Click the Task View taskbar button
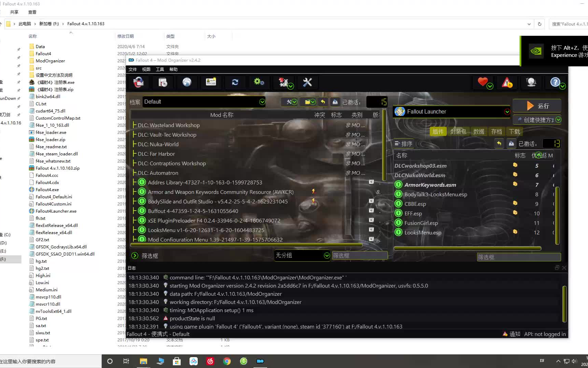This screenshot has width=588, height=368. 126,361
